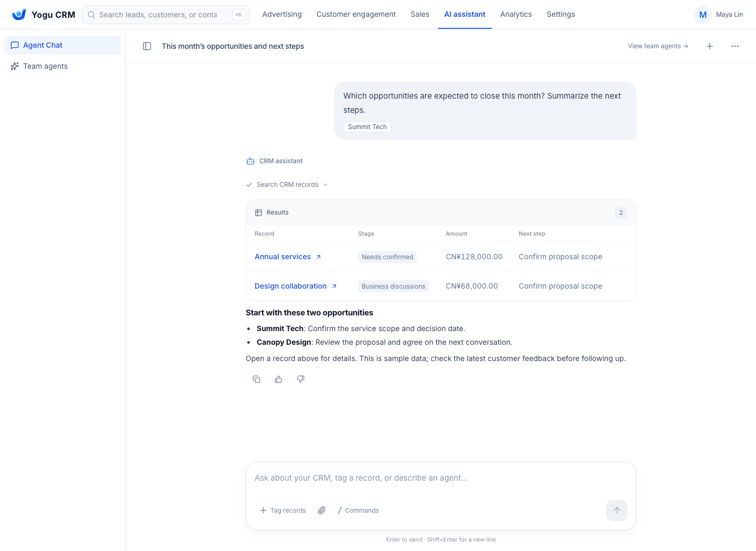Click the Results table icon
Viewport: 756px width, 551px height.
[258, 213]
